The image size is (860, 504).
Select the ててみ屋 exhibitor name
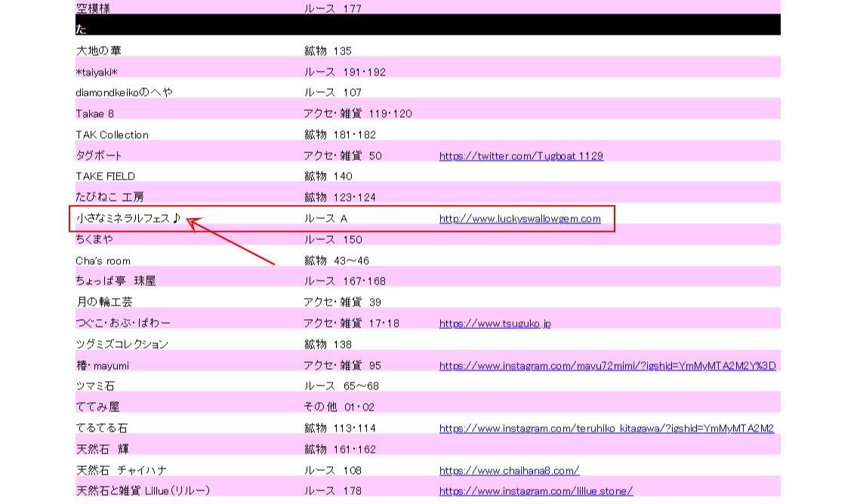[x=97, y=407]
